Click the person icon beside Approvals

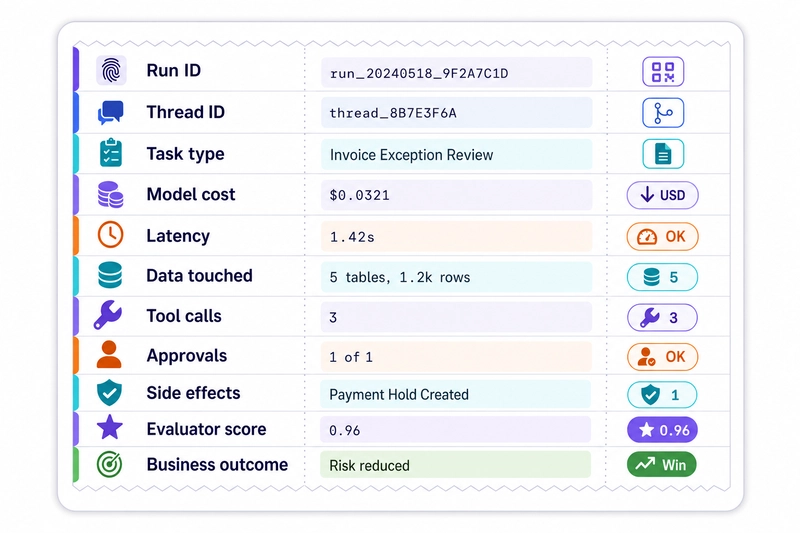[109, 355]
